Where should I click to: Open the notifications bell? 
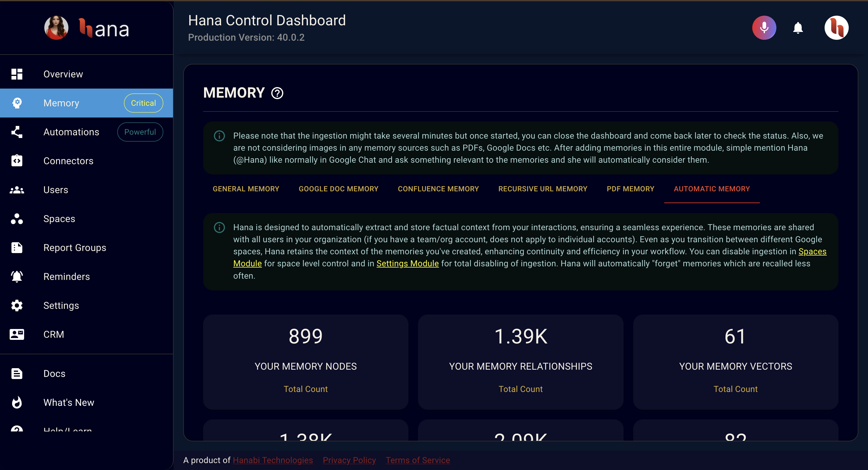[x=798, y=28]
